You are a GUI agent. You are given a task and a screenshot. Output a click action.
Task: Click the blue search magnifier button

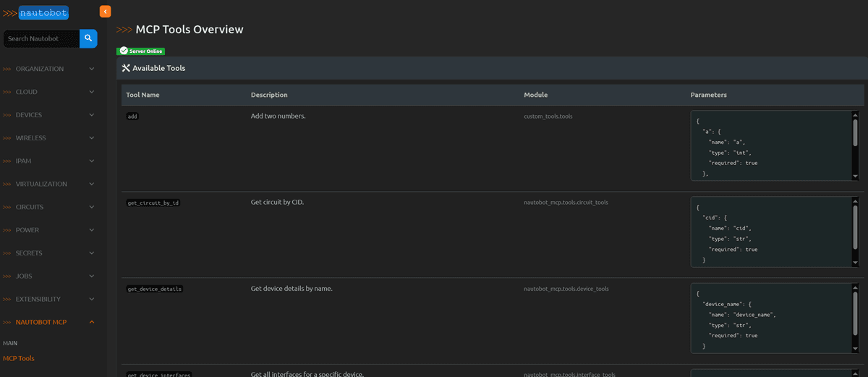click(88, 38)
